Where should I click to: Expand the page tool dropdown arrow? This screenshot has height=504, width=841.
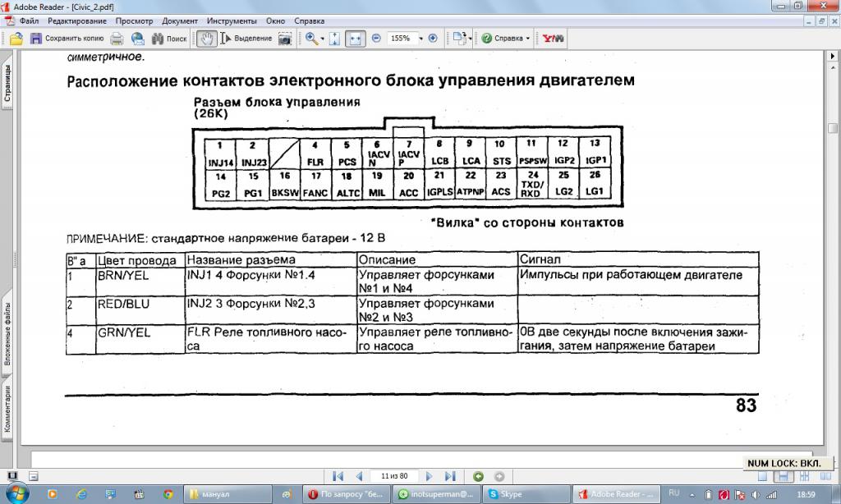470,39
